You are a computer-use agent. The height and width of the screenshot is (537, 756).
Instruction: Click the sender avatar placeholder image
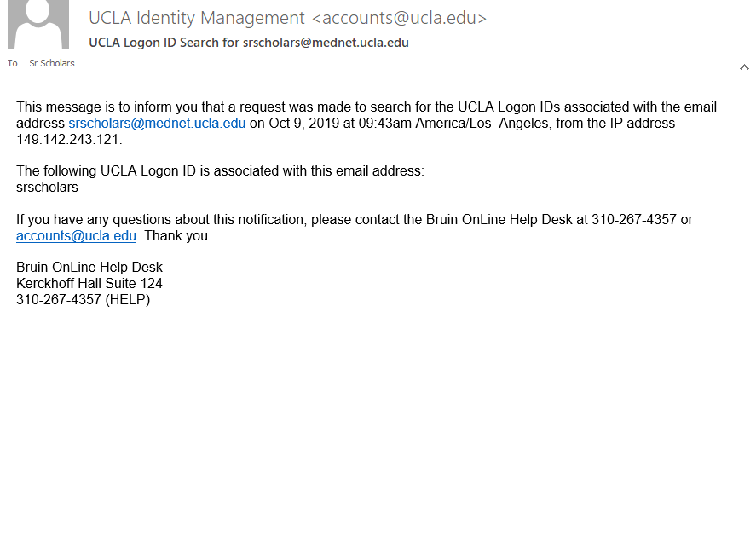(x=38, y=24)
